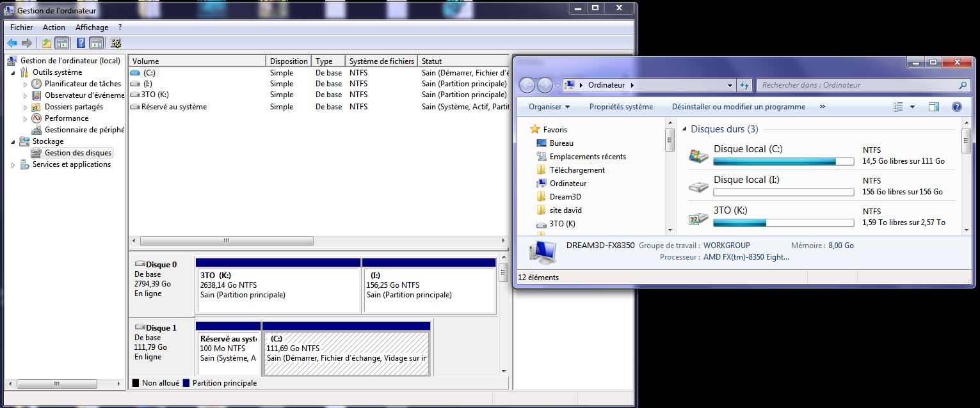Expand the Observateur d'événements node
The width and height of the screenshot is (980, 408).
point(26,95)
